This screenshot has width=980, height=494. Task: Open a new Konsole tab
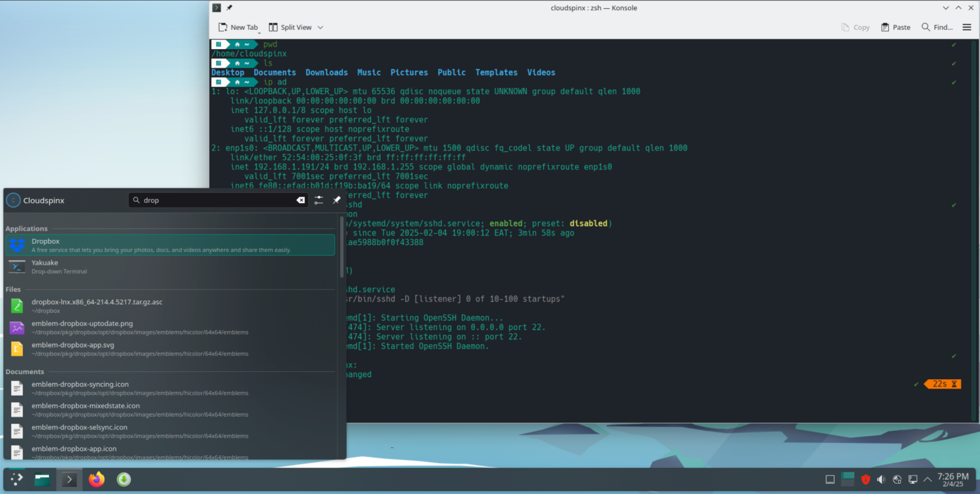pyautogui.click(x=239, y=27)
